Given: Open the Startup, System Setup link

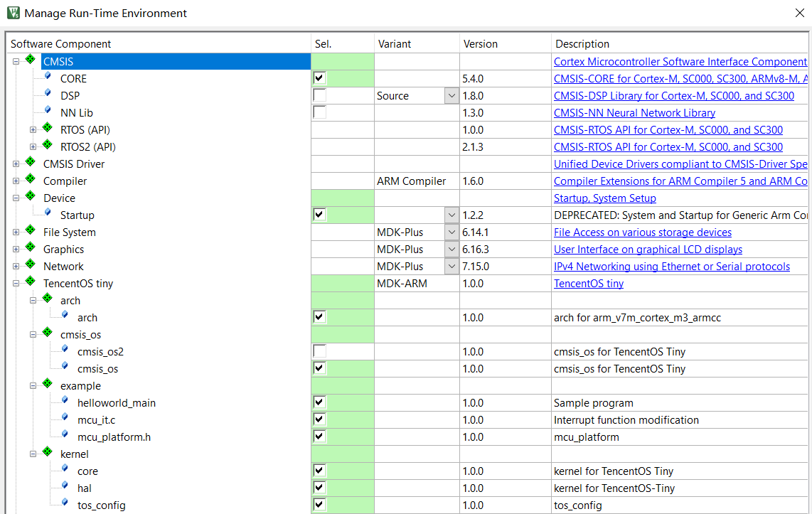Looking at the screenshot, I should pos(605,198).
